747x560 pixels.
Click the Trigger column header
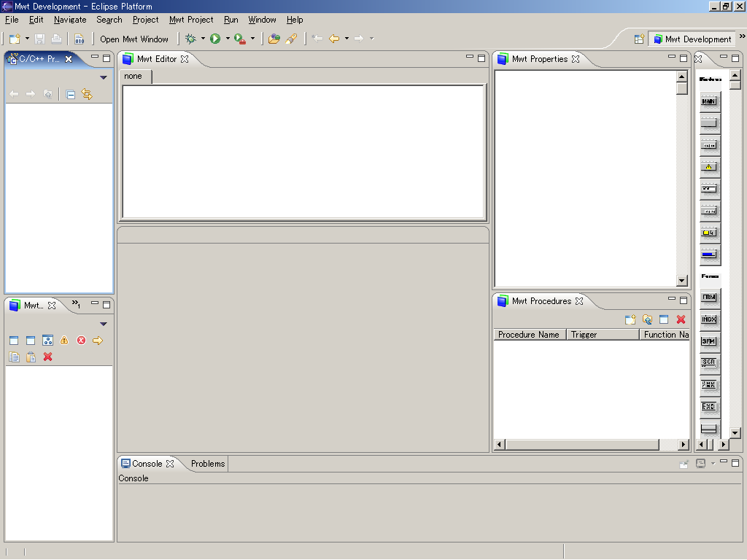click(x=602, y=334)
